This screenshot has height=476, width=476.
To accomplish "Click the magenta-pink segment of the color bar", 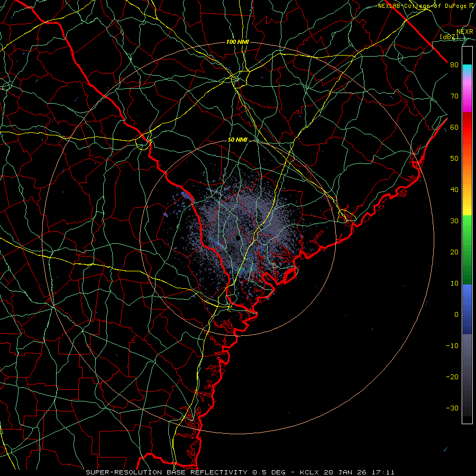I will pos(467,94).
